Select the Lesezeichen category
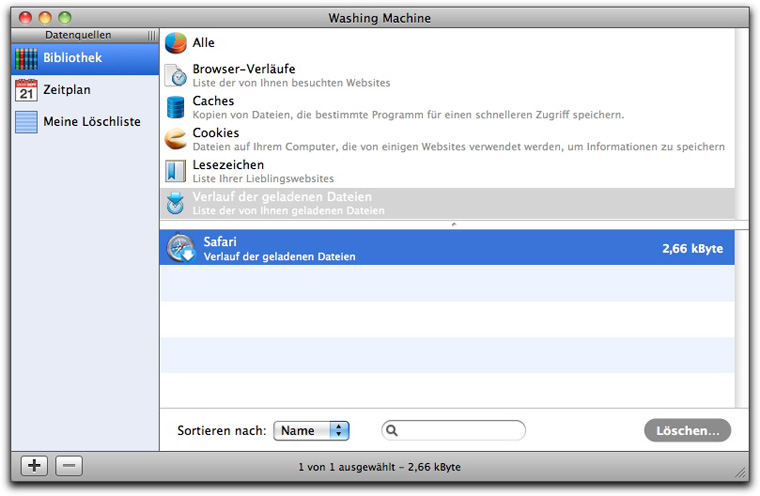760x496 pixels. pyautogui.click(x=447, y=171)
